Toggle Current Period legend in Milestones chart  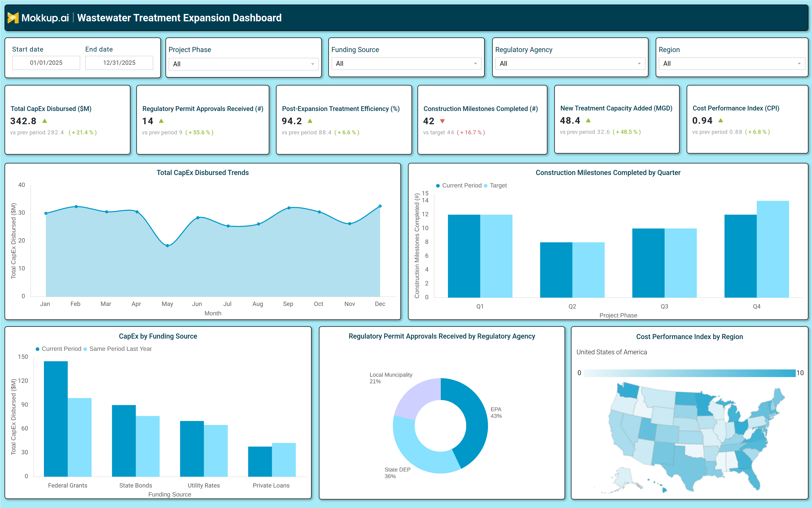click(459, 185)
